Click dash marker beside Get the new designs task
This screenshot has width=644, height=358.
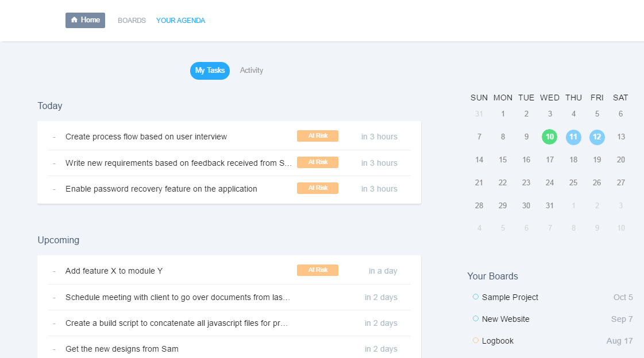[x=54, y=349]
